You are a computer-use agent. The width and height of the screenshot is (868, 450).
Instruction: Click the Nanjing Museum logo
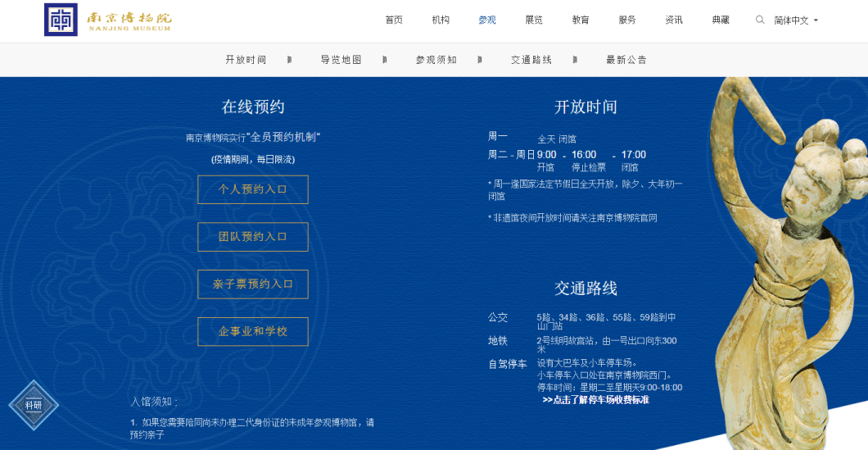tap(108, 20)
